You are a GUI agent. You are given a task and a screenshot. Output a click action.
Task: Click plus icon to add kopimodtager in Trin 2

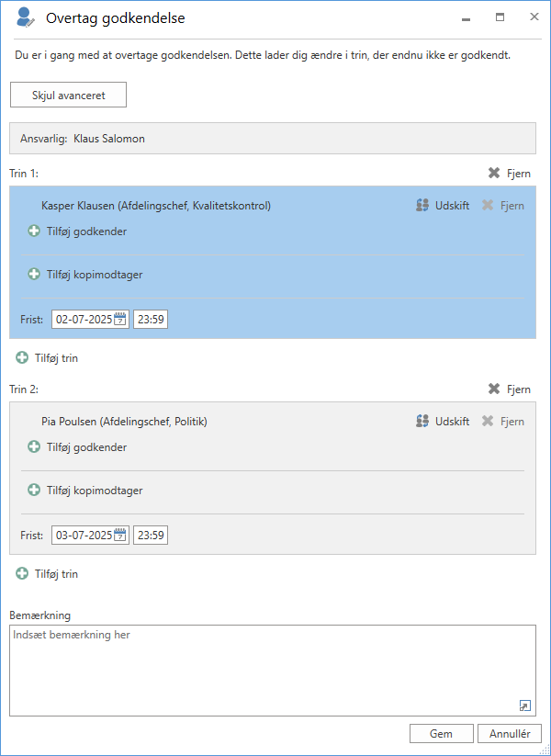[x=34, y=491]
